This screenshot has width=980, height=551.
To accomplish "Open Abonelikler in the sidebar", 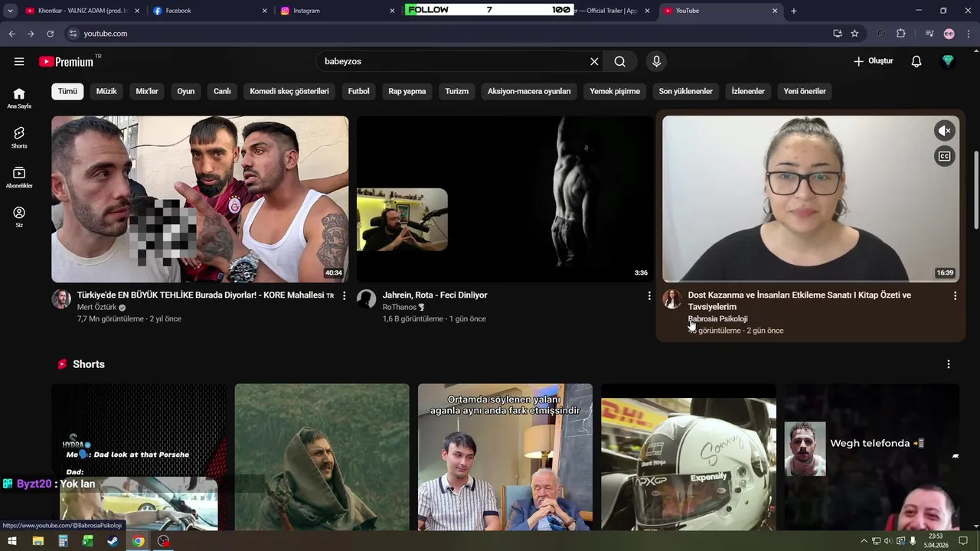I will pyautogui.click(x=19, y=178).
